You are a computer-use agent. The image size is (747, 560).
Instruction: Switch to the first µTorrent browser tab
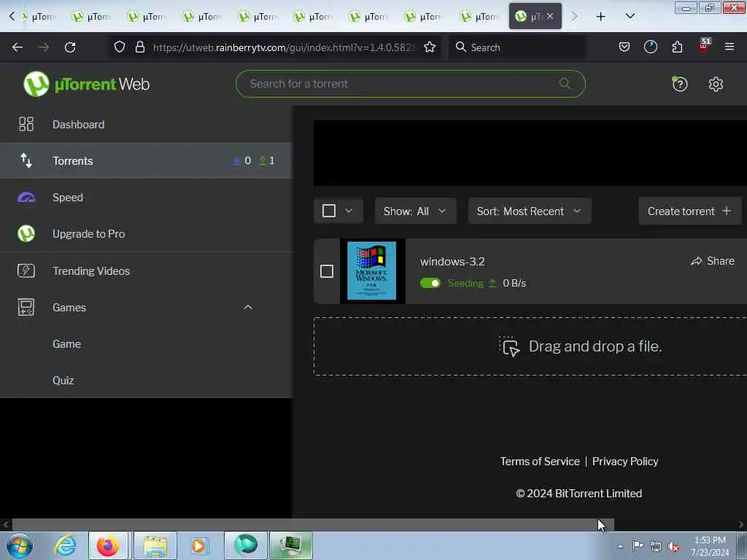click(x=39, y=17)
